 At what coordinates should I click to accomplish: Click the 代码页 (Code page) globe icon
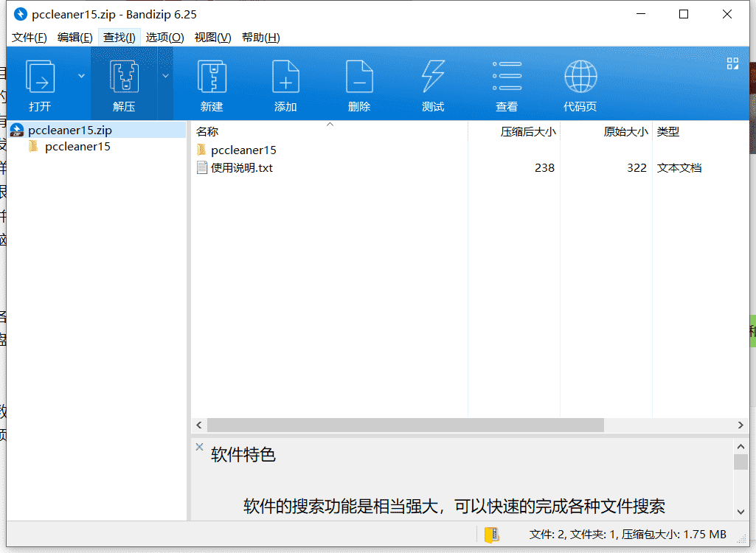[580, 76]
